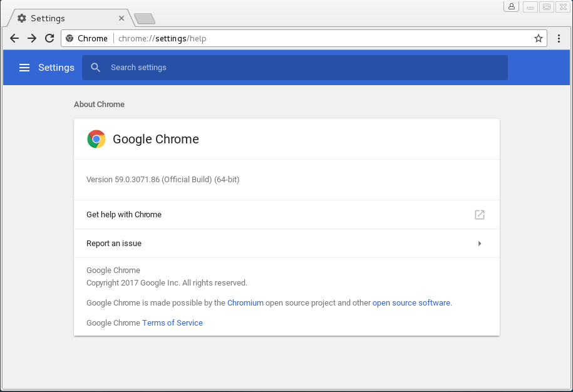Open the Settings hamburger main menu
Image resolution: width=573 pixels, height=392 pixels.
pyautogui.click(x=24, y=68)
